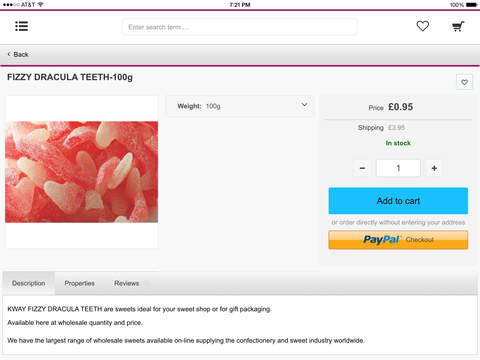Add product to favorites with small heart button

(464, 82)
